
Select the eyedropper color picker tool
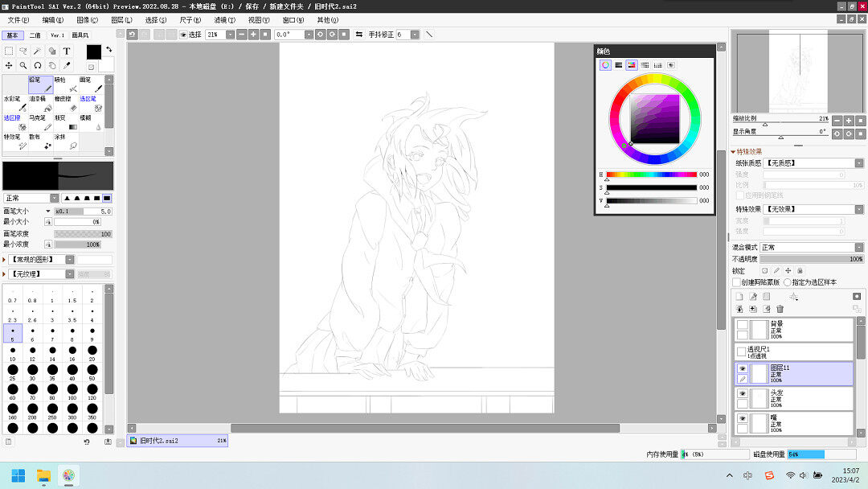tap(67, 65)
